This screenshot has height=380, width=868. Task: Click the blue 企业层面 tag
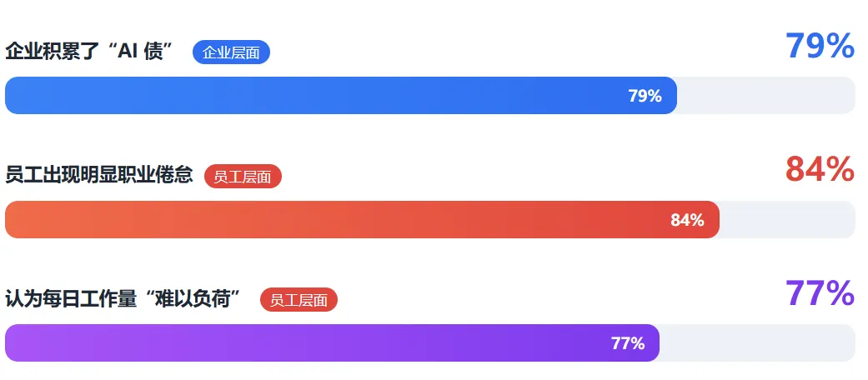coord(232,52)
